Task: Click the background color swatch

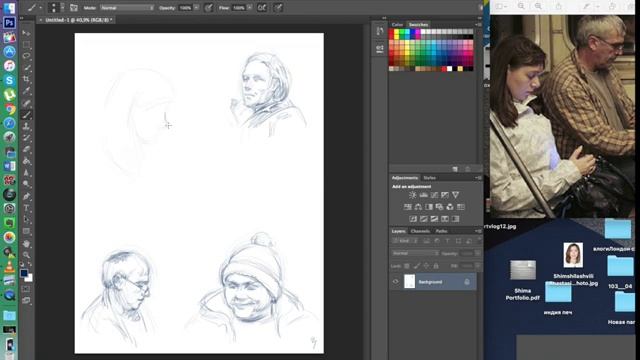Action: [x=29, y=278]
